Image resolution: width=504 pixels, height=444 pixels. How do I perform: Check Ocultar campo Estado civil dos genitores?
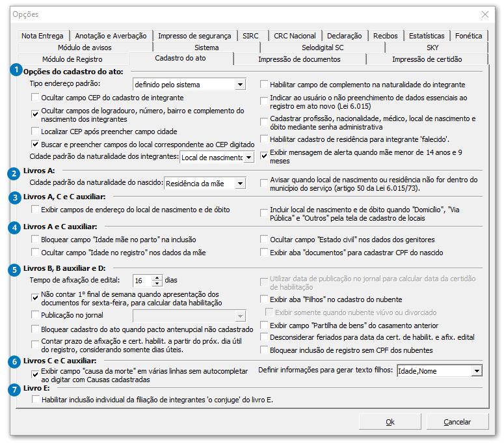pyautogui.click(x=264, y=240)
